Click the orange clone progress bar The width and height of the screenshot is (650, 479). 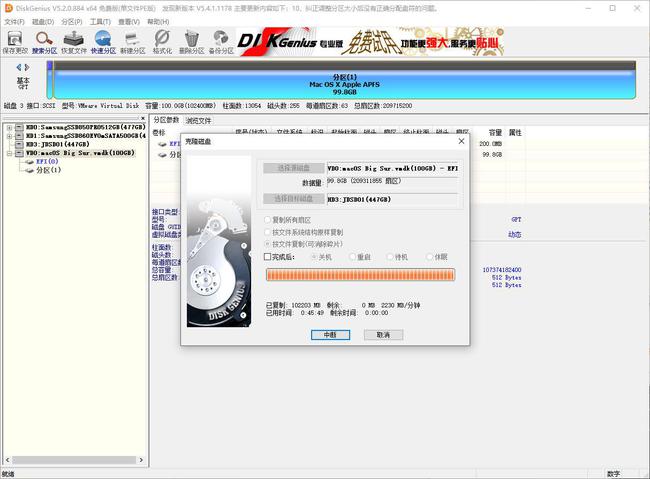tap(360, 275)
